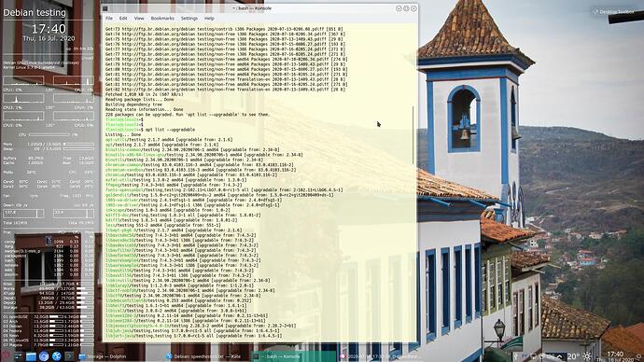This screenshot has width=644, height=362.
Task: Click the 'Reading package lists... Done' line
Action: coord(140,100)
